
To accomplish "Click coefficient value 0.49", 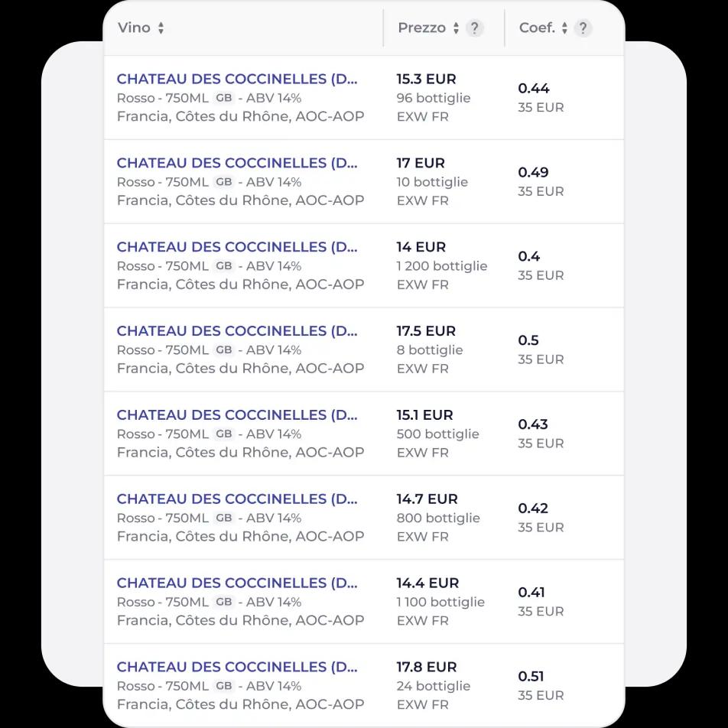I will (534, 172).
